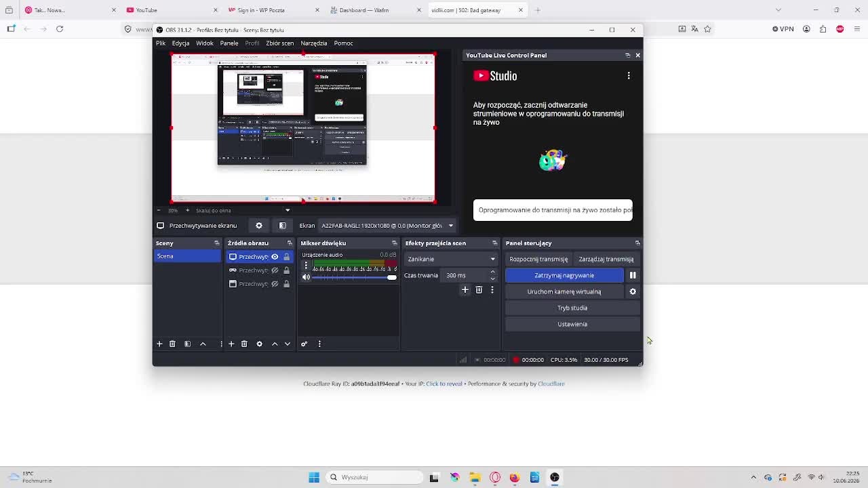Open advanced audio properties gears icon

click(304, 344)
